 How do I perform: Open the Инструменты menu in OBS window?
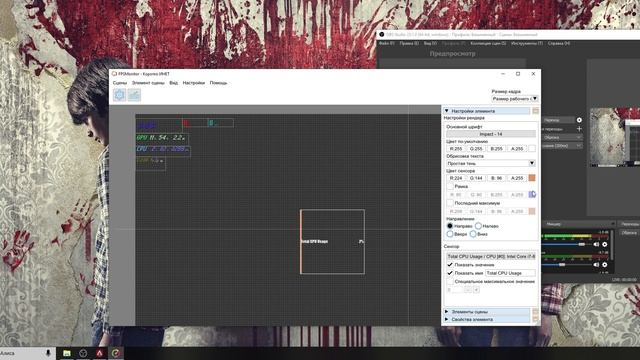(x=527, y=43)
